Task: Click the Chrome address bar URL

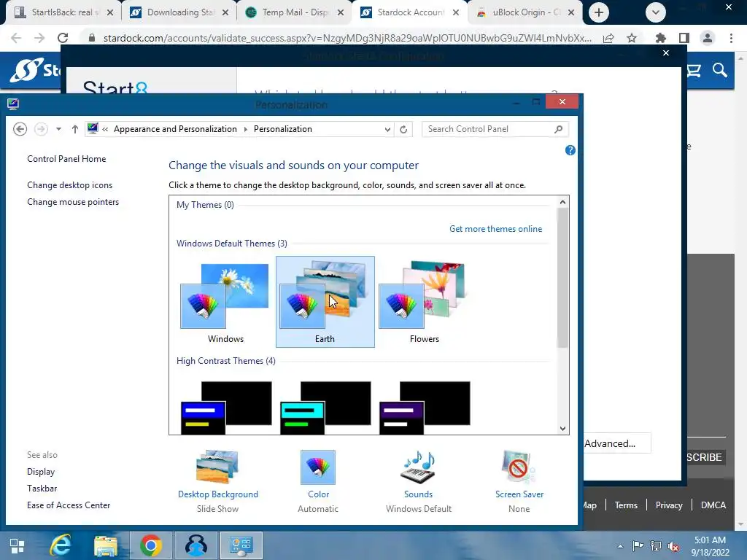Action: [x=347, y=38]
